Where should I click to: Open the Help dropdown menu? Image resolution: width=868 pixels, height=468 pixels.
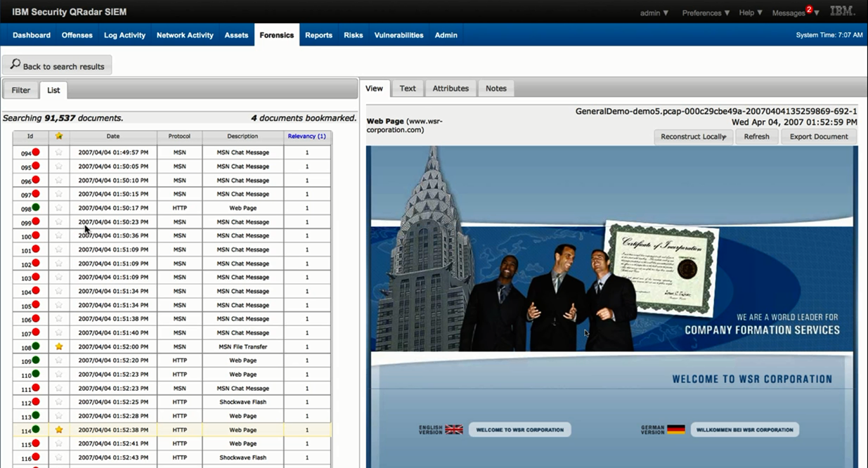click(751, 13)
